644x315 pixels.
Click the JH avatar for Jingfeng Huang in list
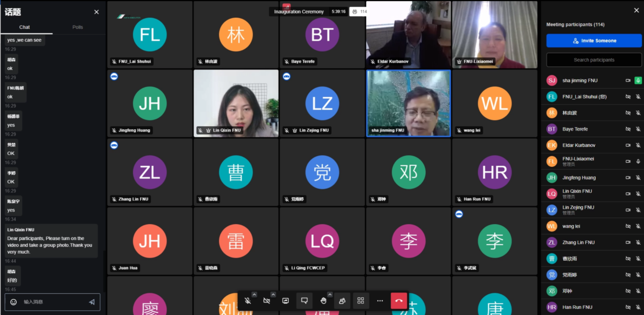pos(552,178)
